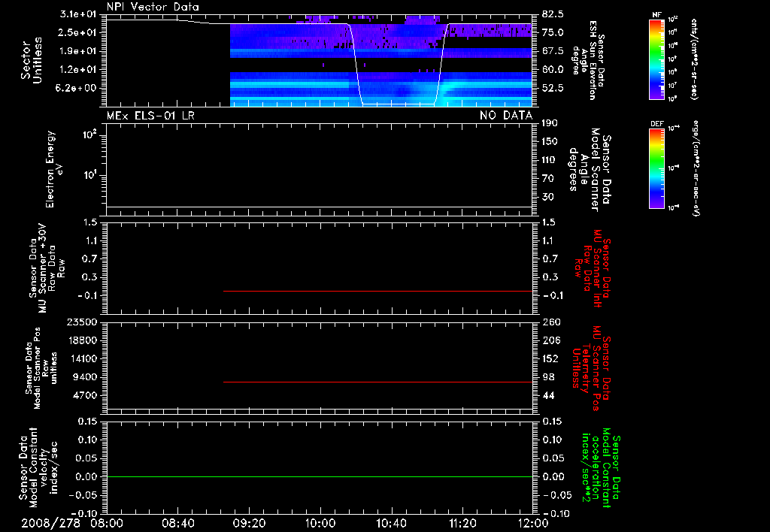
Task: Click the 190 scanner angle tick label
Action: tap(550, 123)
